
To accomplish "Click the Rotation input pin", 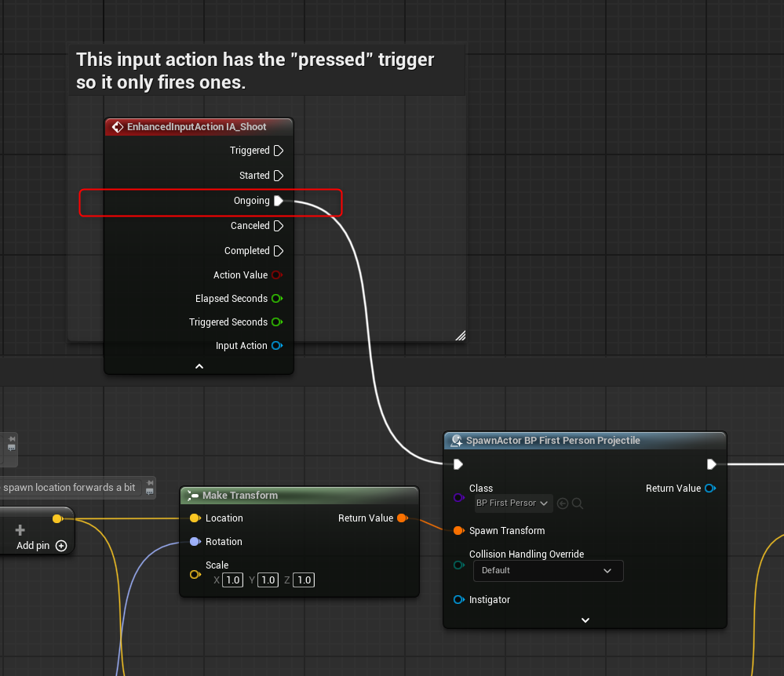I will 195,542.
